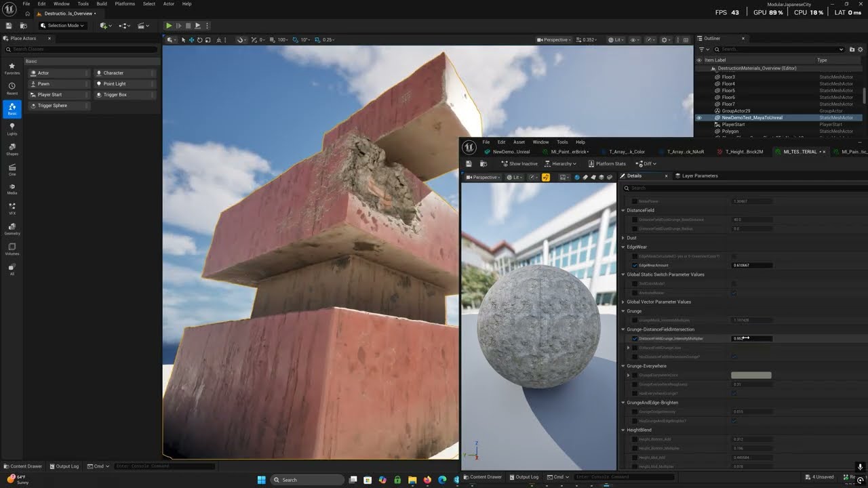Click the Search Classes field in Place Actors
The height and width of the screenshot is (488, 868).
point(81,49)
